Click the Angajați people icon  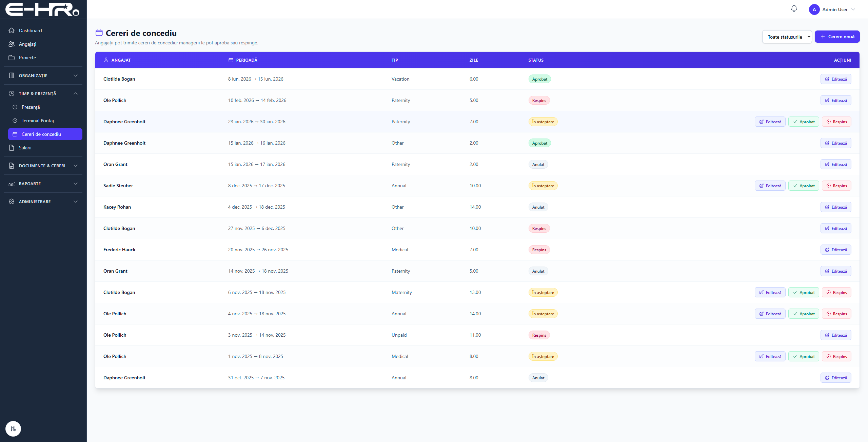pyautogui.click(x=12, y=44)
